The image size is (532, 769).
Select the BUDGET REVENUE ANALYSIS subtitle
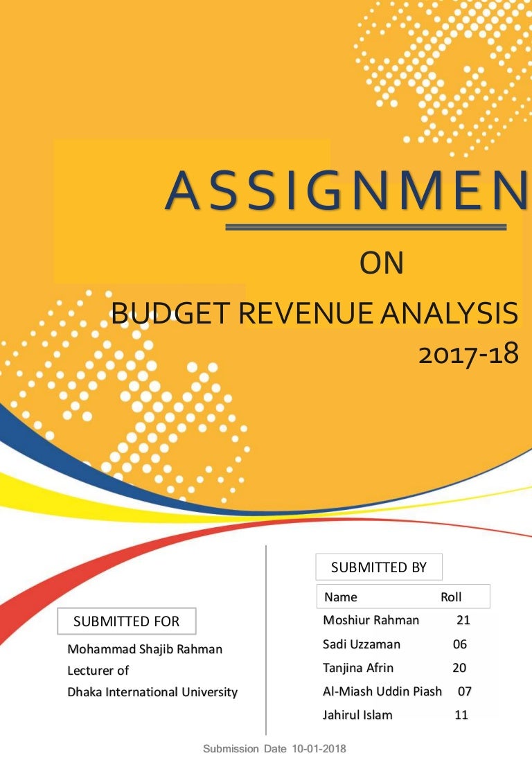[314, 314]
